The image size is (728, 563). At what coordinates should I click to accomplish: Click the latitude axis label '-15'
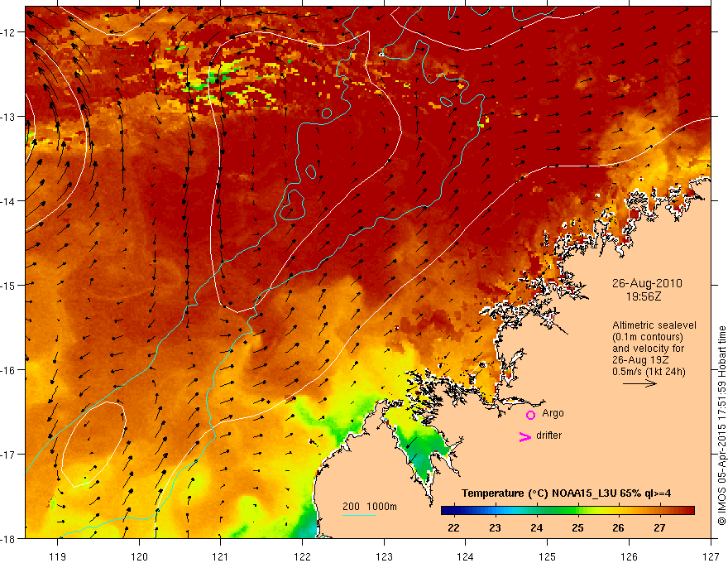tap(8, 285)
